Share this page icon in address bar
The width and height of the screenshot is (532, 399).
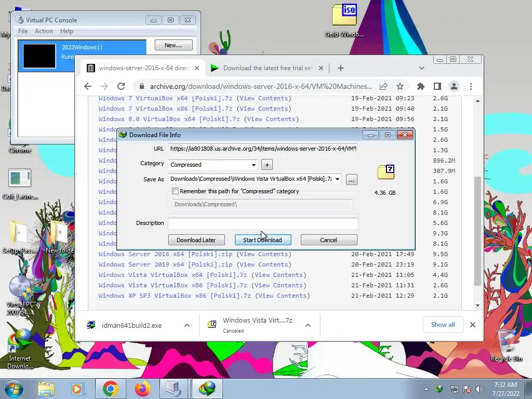pyautogui.click(x=383, y=87)
